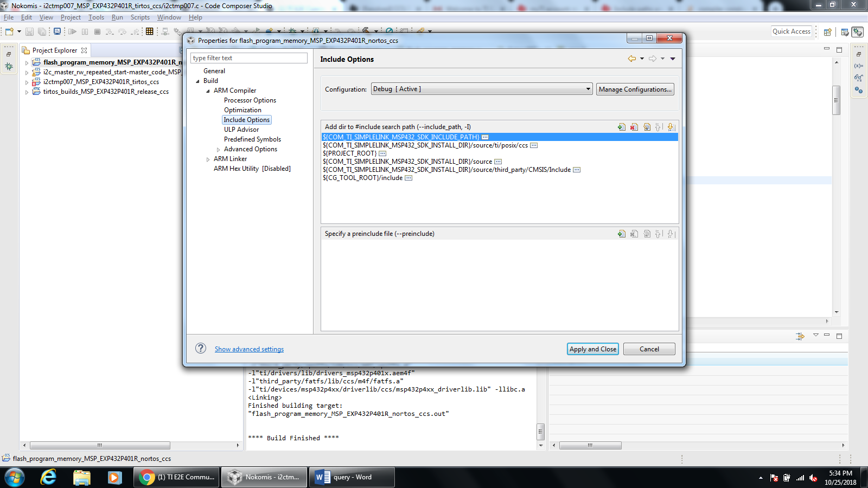Move the selected include path up
The height and width of the screenshot is (488, 868).
(x=659, y=127)
